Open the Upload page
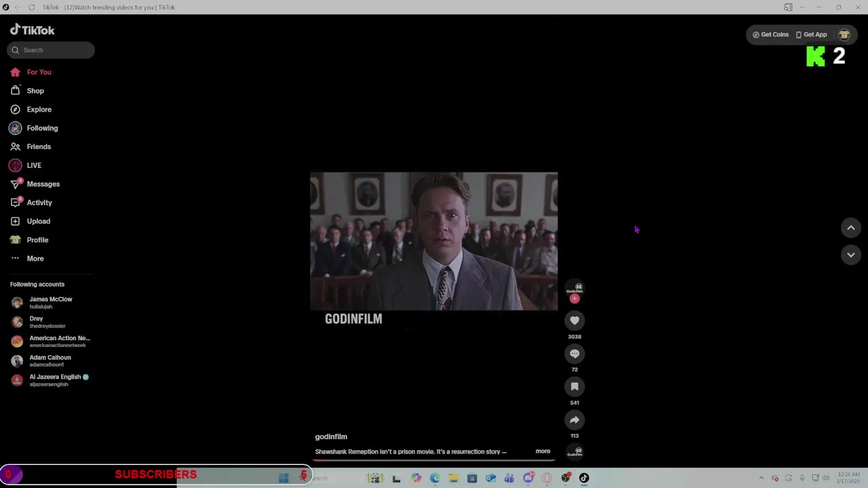This screenshot has height=488, width=868. pos(31,221)
